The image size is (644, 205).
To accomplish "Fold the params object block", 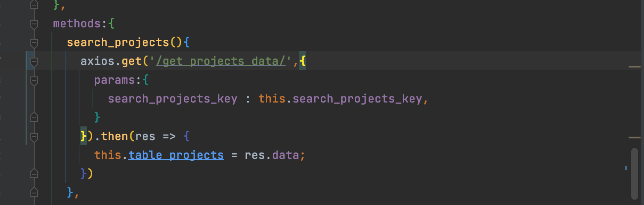I will [34, 80].
